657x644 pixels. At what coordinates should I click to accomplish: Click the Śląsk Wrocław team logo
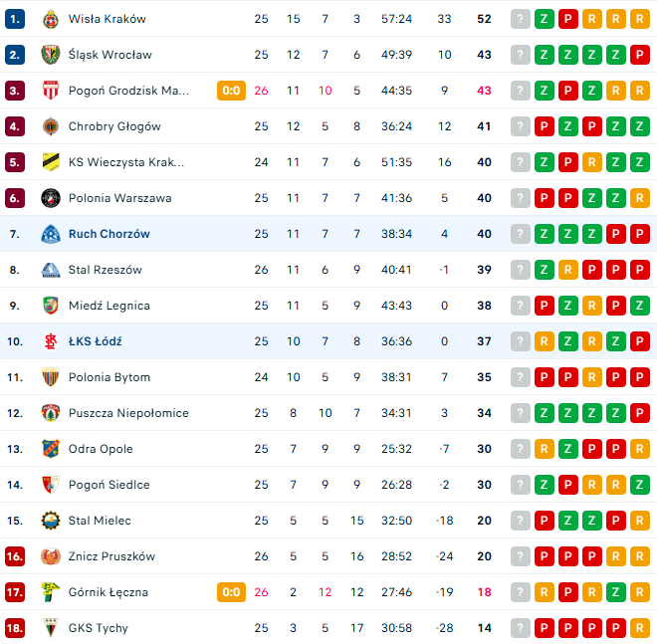point(50,55)
